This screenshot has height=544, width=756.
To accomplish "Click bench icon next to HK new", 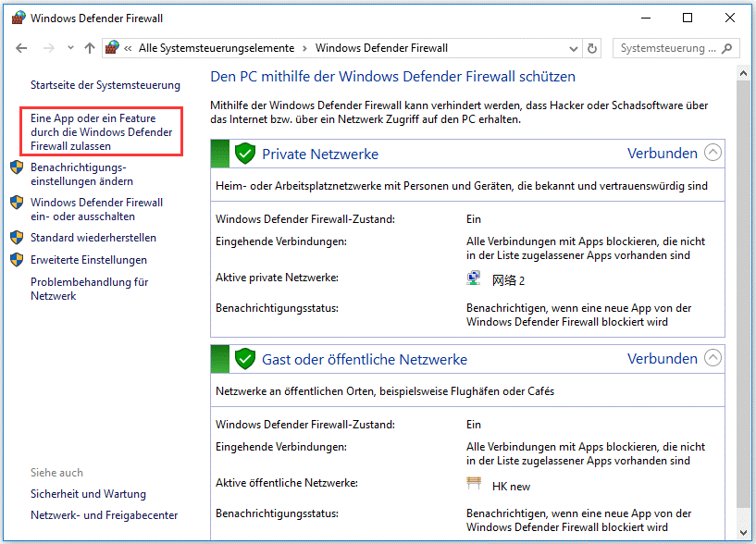I will (474, 482).
